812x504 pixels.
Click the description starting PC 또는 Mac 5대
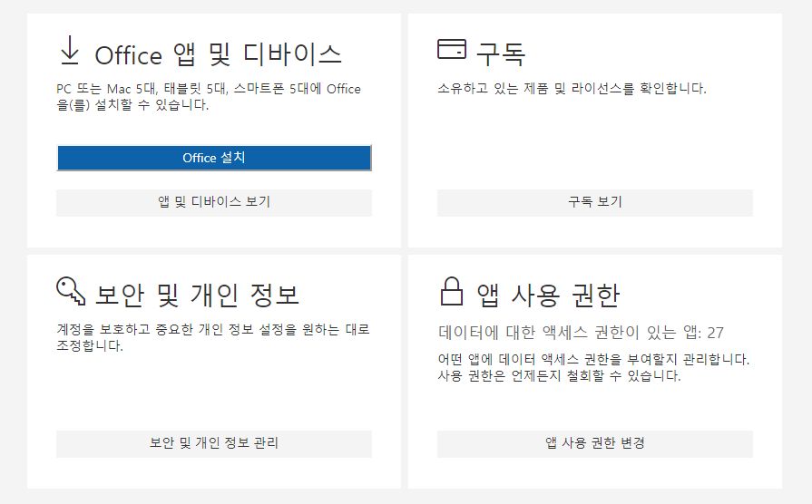pyautogui.click(x=209, y=97)
